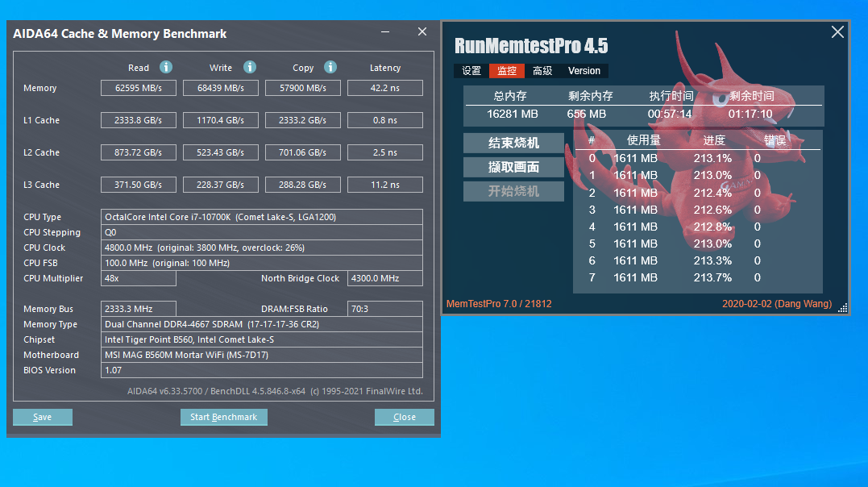Click the CPU Stepping field Q0
Screen dimensions: 868x487
(x=262, y=232)
